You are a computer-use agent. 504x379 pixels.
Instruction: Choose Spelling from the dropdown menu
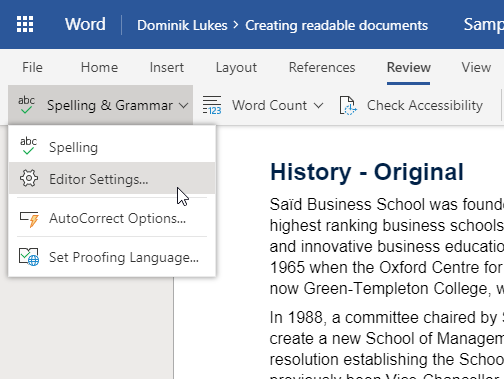click(x=112, y=147)
